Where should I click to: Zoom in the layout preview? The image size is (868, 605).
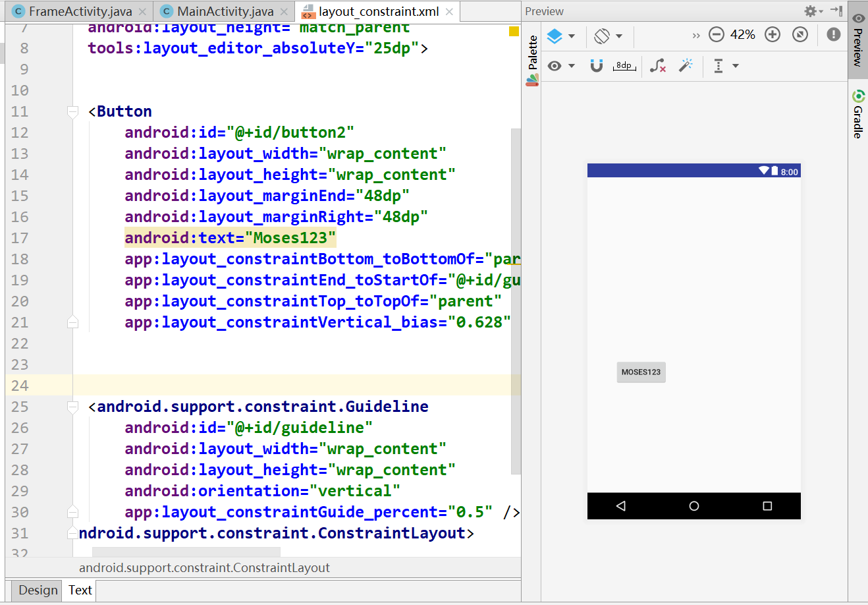pos(773,35)
